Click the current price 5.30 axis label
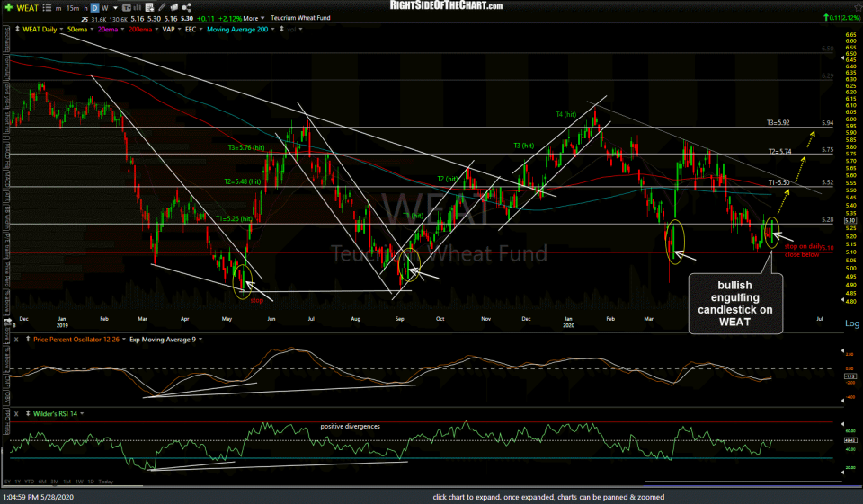 (x=850, y=220)
